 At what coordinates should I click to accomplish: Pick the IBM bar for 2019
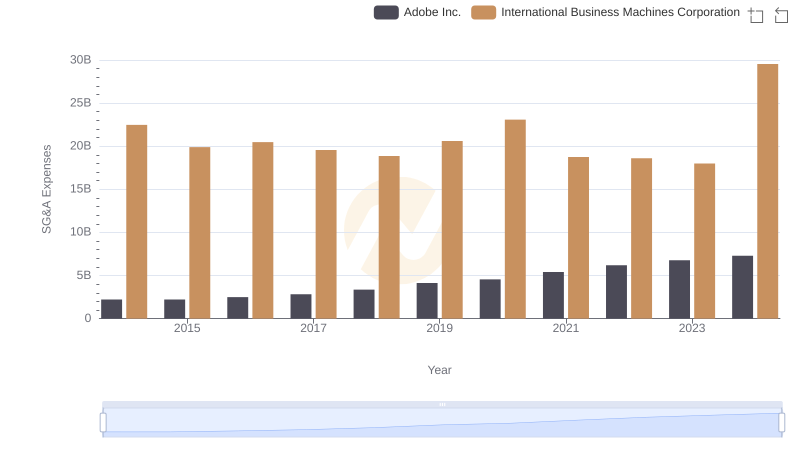[452, 229]
